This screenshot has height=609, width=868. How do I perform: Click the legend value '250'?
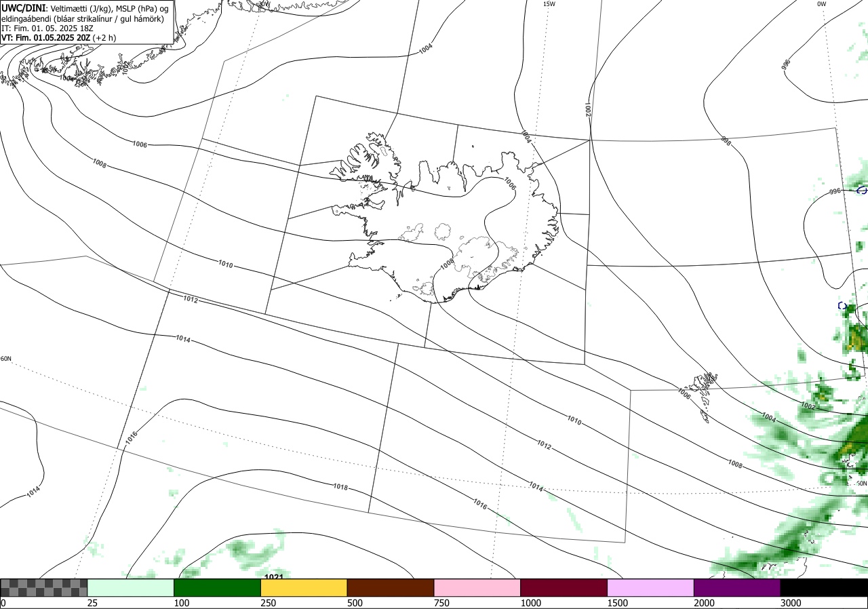(x=268, y=603)
